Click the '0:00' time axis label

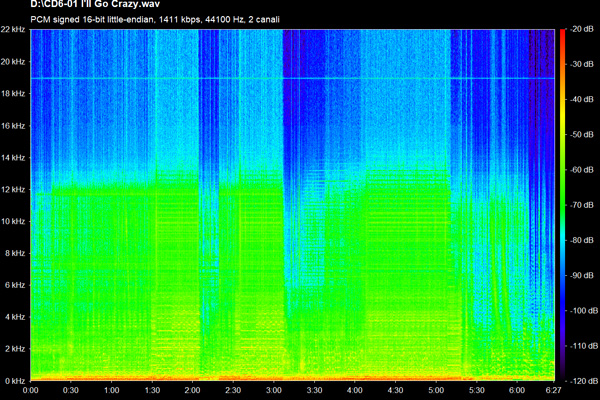31,390
